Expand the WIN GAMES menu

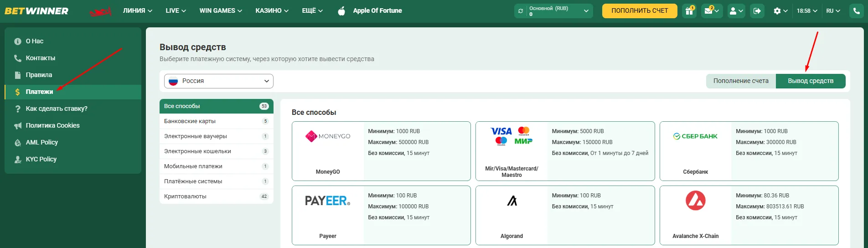(221, 10)
